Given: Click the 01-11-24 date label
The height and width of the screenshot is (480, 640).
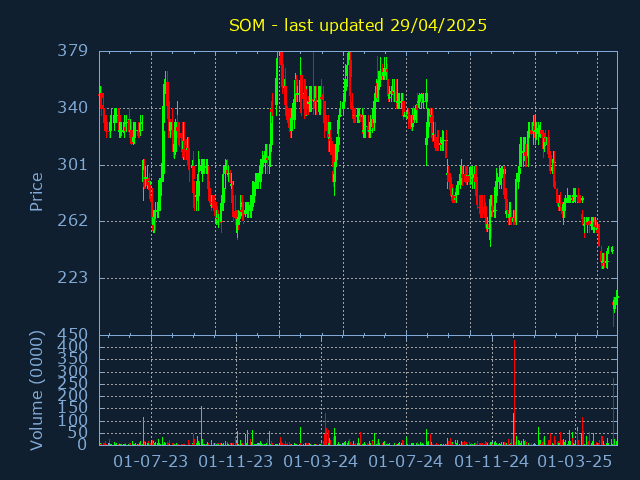Looking at the screenshot, I should [491, 462].
